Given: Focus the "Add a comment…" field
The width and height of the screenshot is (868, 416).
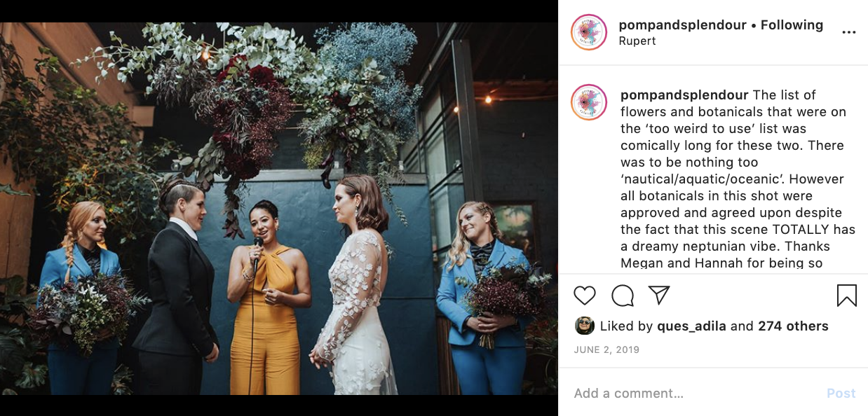Looking at the screenshot, I should 694,394.
